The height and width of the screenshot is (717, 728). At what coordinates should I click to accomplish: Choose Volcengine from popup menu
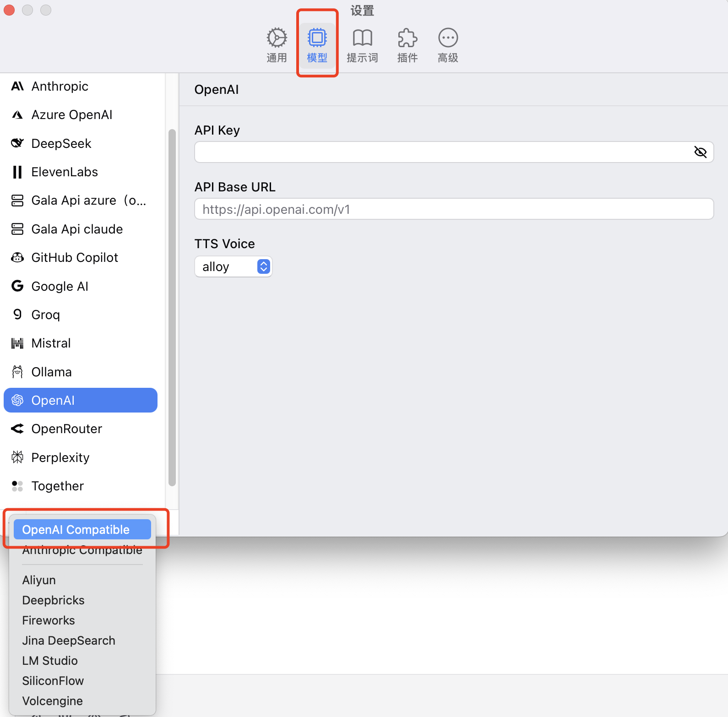click(x=82, y=701)
